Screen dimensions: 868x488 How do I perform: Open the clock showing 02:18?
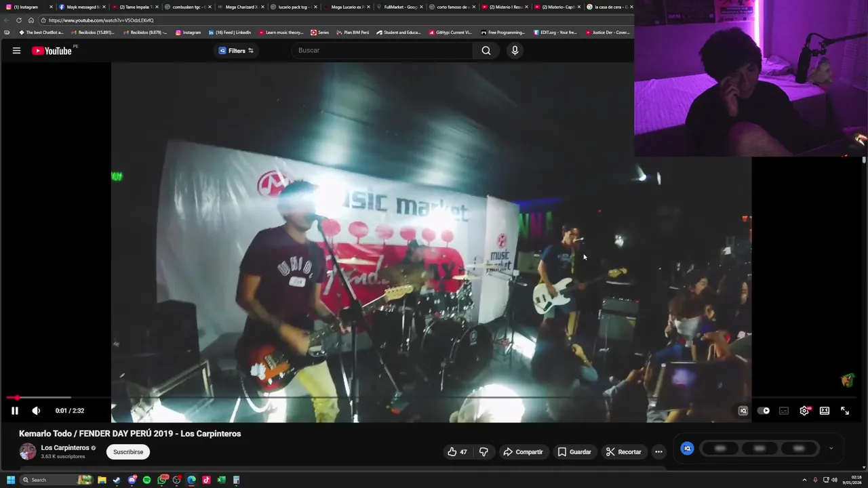(x=853, y=480)
